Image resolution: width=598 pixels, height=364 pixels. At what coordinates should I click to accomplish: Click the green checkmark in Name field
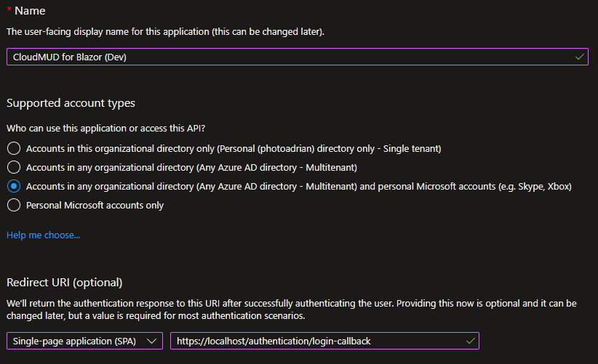click(579, 57)
